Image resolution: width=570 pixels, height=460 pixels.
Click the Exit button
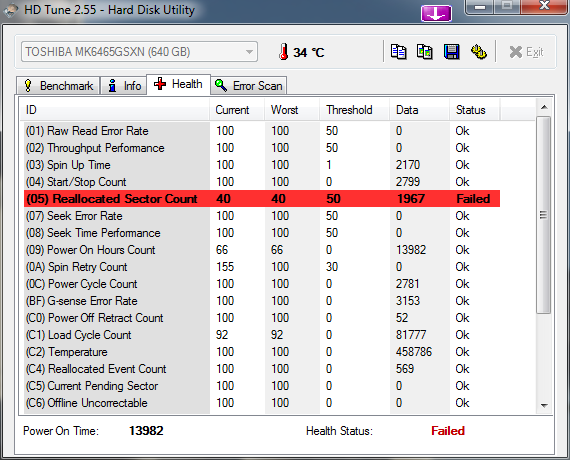point(526,52)
